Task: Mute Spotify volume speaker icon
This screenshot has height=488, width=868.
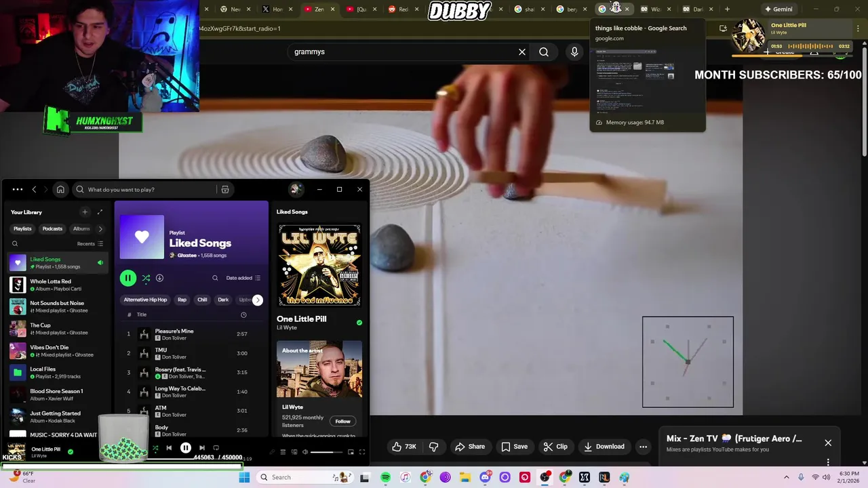Action: [305, 452]
